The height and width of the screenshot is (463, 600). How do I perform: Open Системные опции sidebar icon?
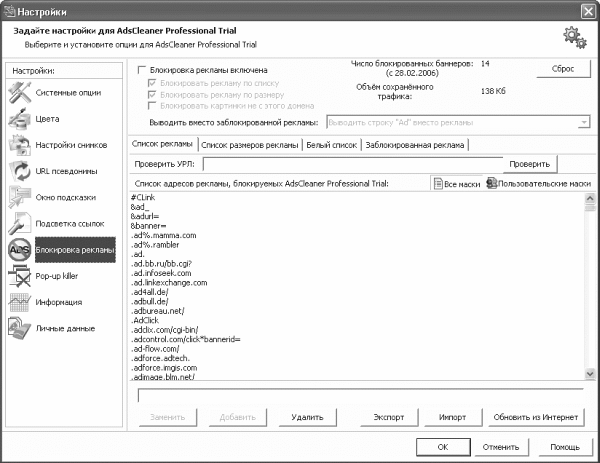pos(20,92)
